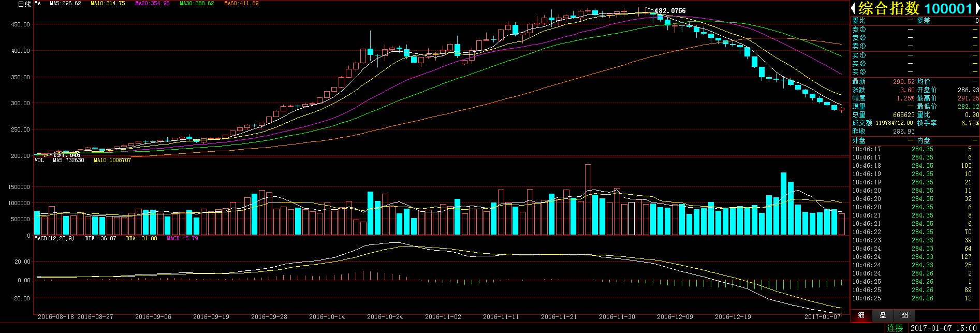Click the DEA:-31.08 value

point(141,239)
